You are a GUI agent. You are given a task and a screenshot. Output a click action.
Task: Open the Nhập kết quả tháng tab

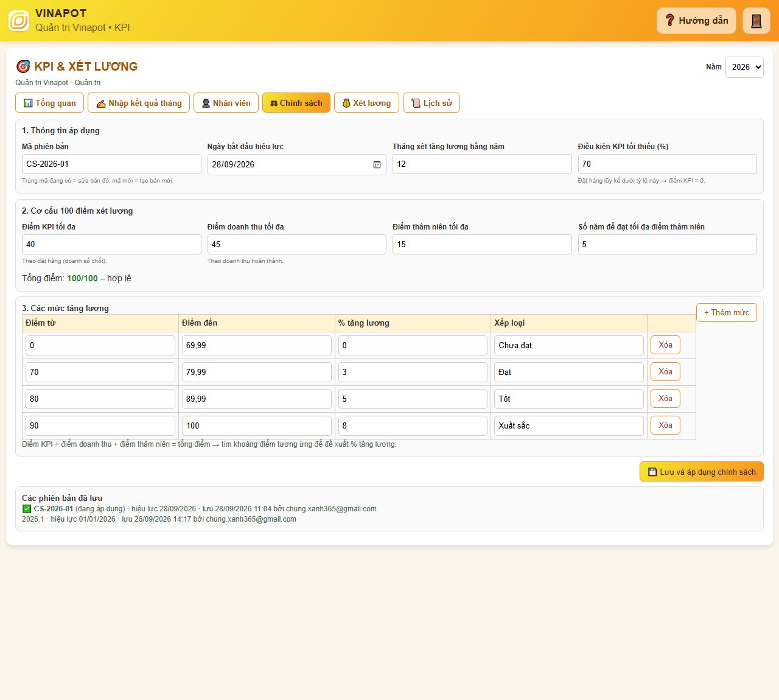click(x=139, y=103)
